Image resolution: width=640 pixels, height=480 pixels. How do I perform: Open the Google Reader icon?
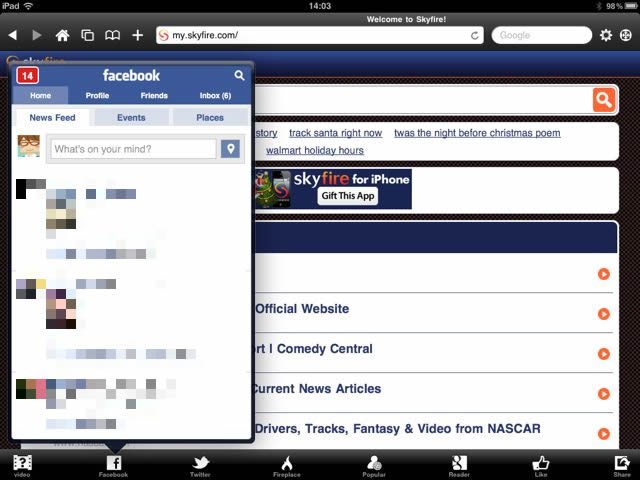coord(459,466)
